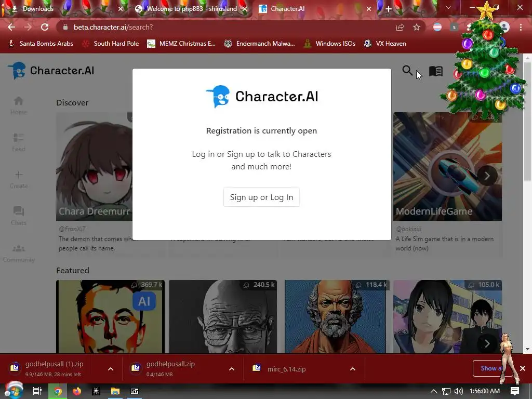Image resolution: width=532 pixels, height=399 pixels.
Task: Open the notification center icon
Action: coord(515,391)
